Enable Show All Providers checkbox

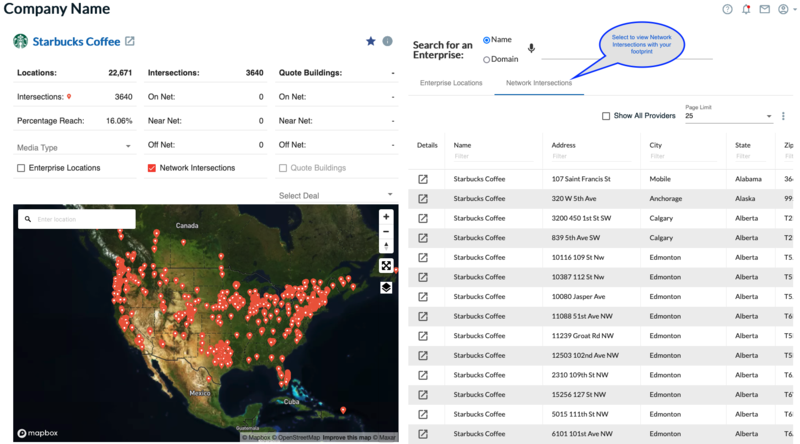[606, 116]
